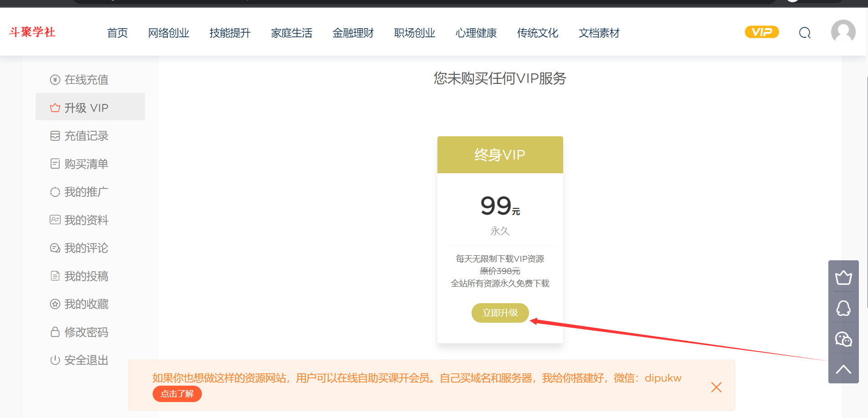Image resolution: width=868 pixels, height=418 pixels.
Task: Click the back-to-top arrow icon
Action: (x=843, y=369)
